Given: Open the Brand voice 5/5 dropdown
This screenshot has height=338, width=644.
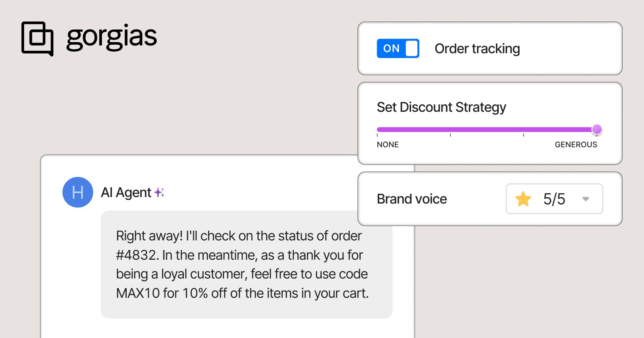Looking at the screenshot, I should point(554,199).
